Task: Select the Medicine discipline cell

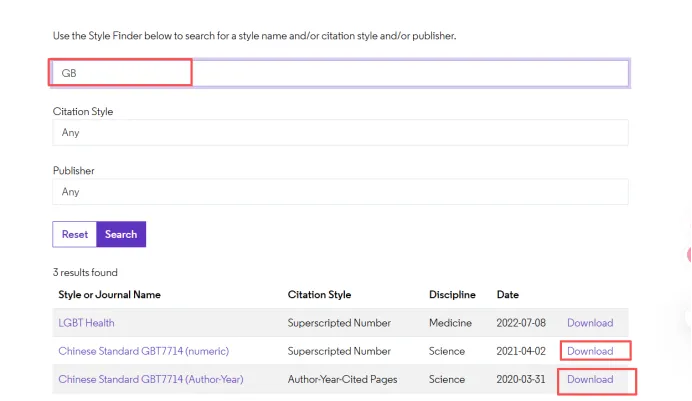Action: [x=449, y=323]
